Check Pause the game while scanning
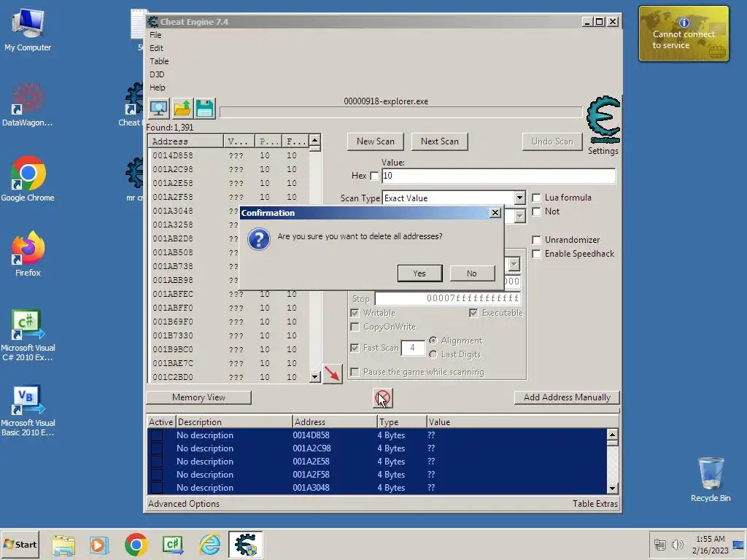 click(355, 372)
